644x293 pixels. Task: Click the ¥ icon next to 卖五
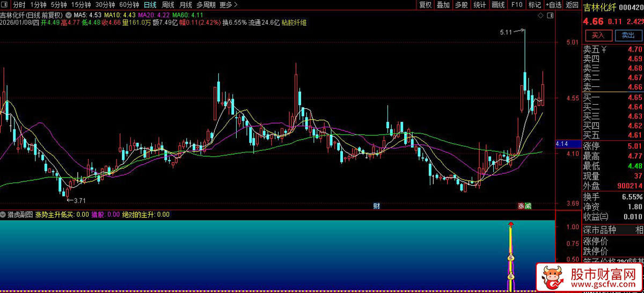click(x=604, y=49)
